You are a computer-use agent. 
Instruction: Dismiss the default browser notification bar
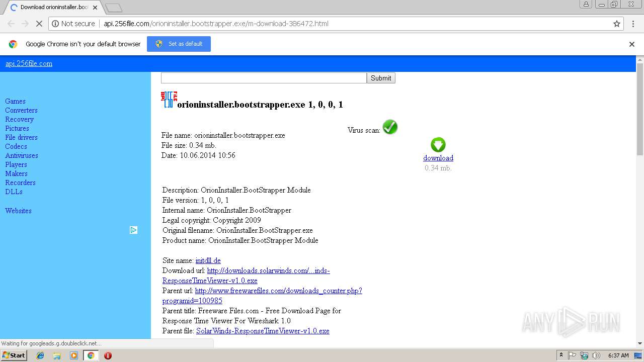pos(632,44)
